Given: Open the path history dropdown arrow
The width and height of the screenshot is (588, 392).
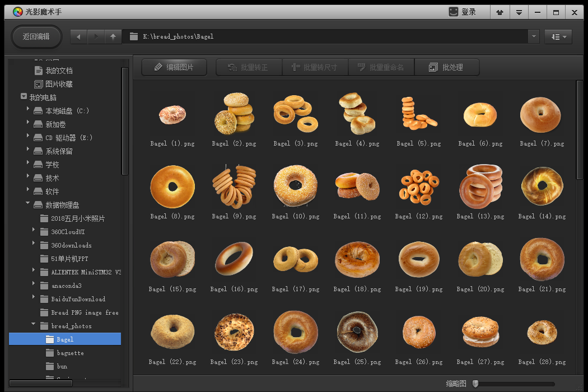Looking at the screenshot, I should [x=534, y=37].
